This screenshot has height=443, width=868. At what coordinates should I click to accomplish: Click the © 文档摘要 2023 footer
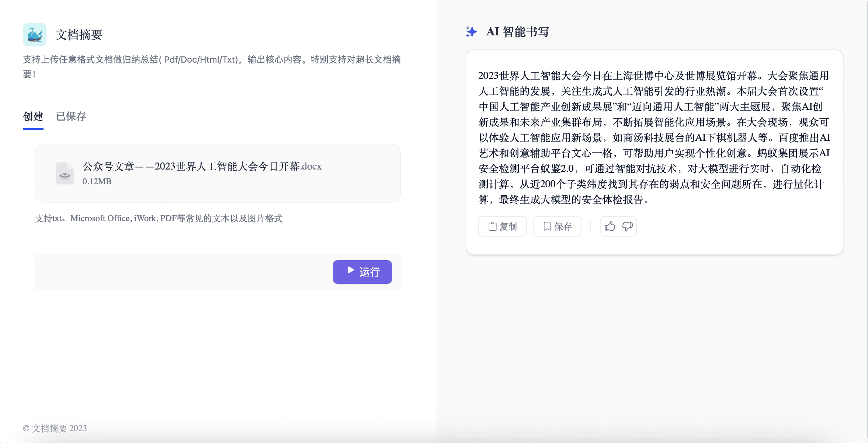tap(55, 428)
